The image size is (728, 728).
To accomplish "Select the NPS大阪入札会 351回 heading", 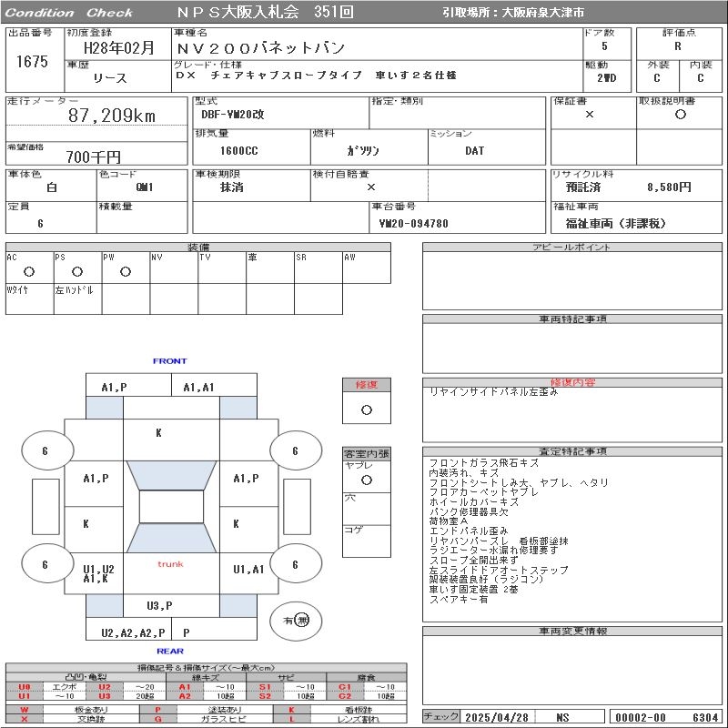I will [x=265, y=12].
